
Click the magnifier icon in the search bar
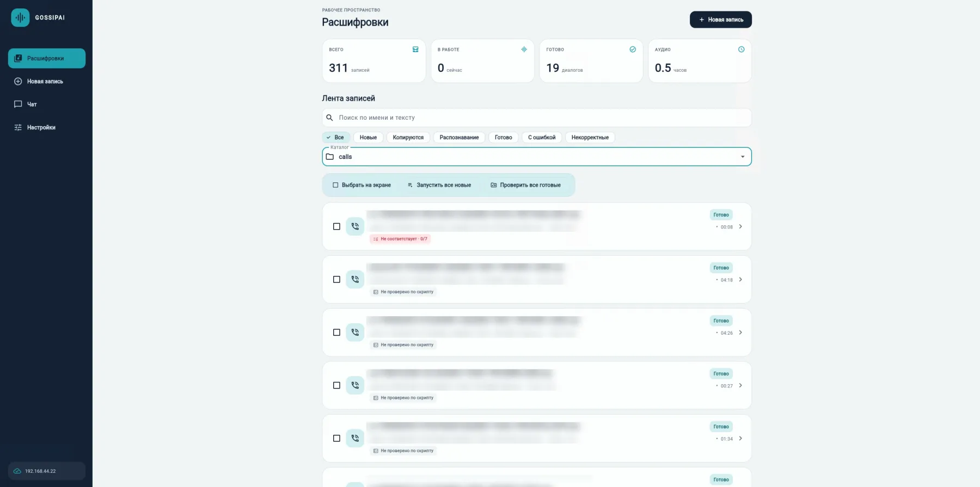point(329,118)
